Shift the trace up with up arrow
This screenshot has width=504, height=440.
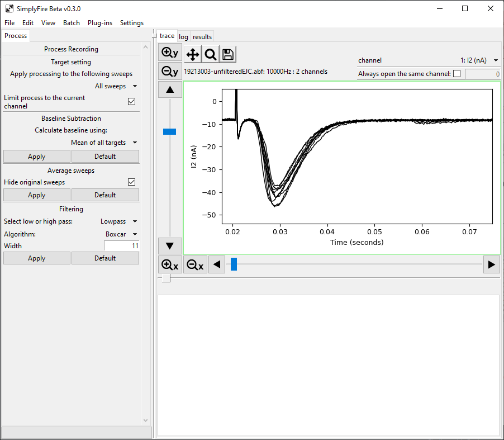tap(170, 90)
